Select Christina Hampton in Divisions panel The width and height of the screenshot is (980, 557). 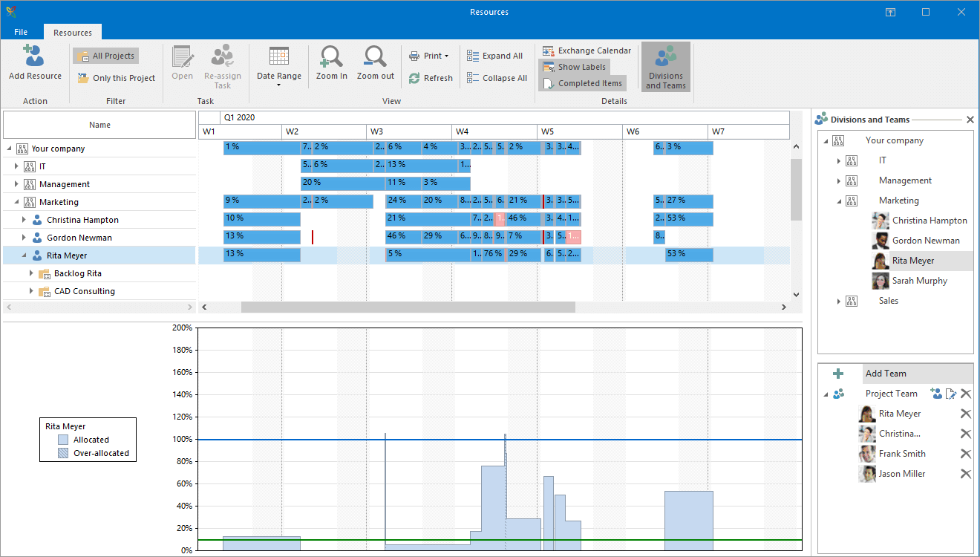point(930,221)
